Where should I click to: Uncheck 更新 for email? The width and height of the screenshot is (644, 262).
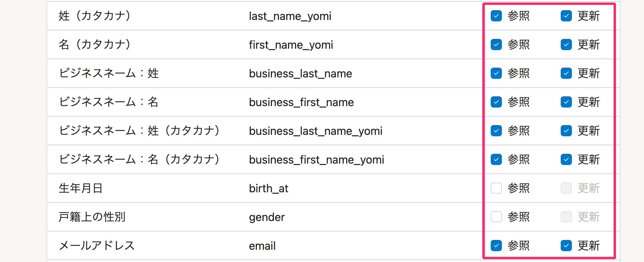(566, 246)
